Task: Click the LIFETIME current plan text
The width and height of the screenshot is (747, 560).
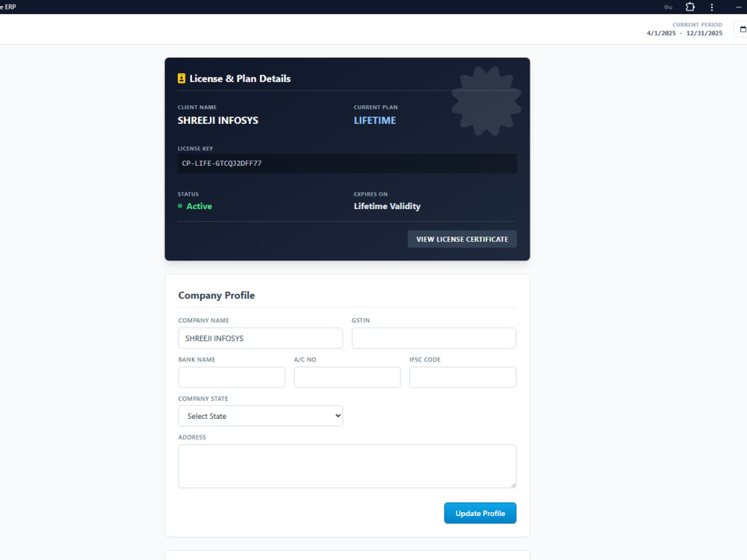Action: tap(374, 120)
